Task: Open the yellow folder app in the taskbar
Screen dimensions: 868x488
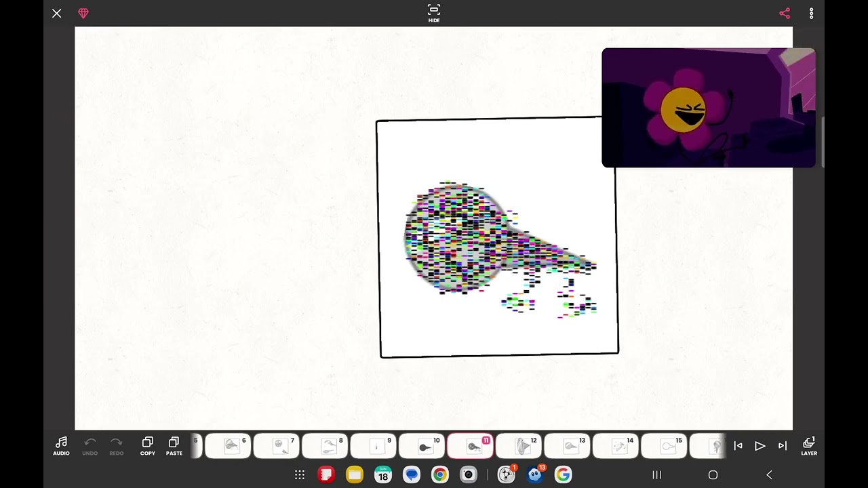Action: point(355,475)
